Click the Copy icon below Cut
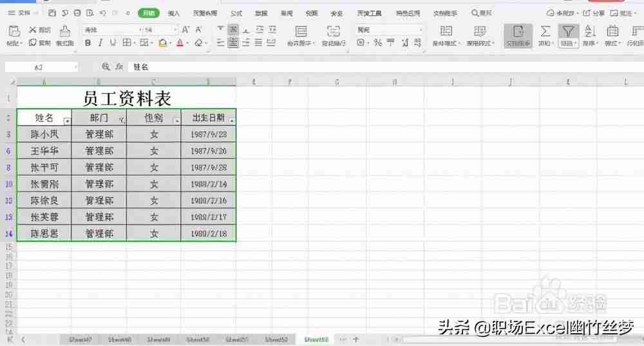Viewport: 644px width, 346px height. [x=33, y=42]
